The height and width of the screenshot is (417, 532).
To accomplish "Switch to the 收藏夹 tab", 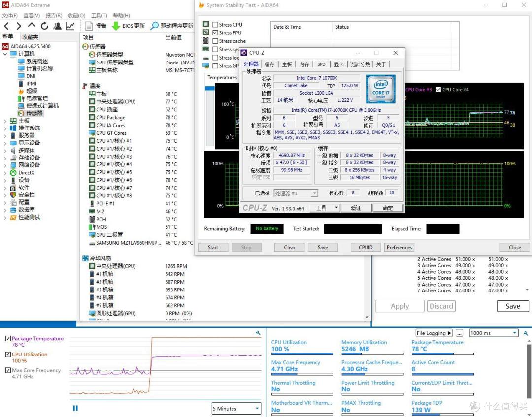I will coord(30,37).
